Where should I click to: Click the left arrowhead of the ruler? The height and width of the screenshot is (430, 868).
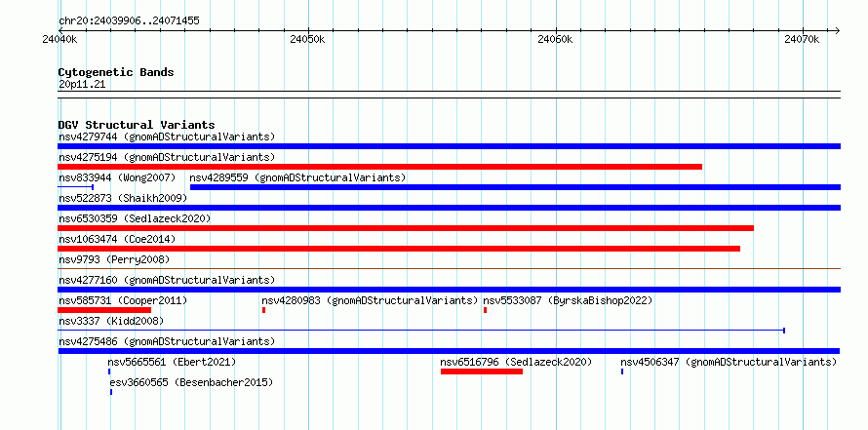[x=60, y=31]
